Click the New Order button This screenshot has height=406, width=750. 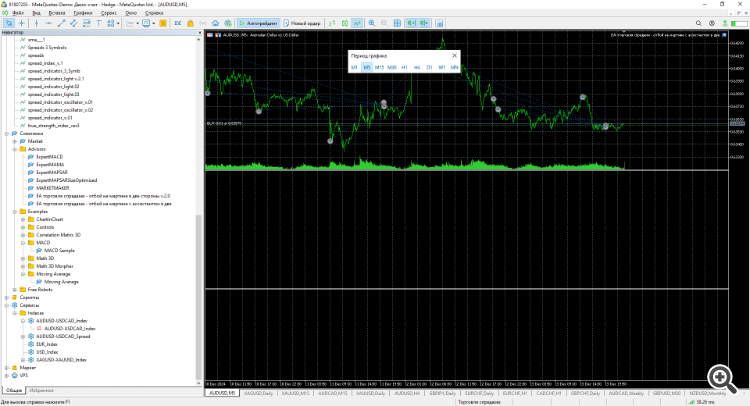[x=302, y=23]
